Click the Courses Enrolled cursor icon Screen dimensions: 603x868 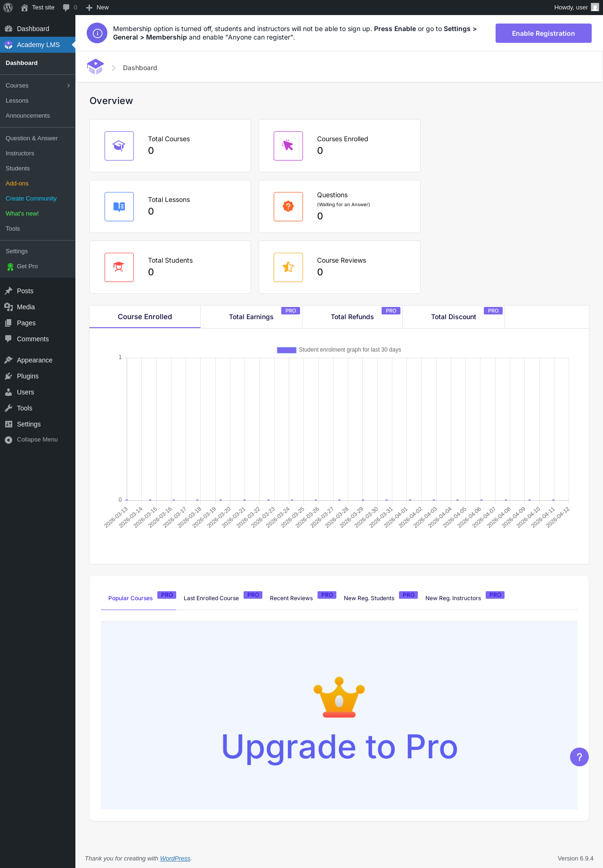(288, 146)
